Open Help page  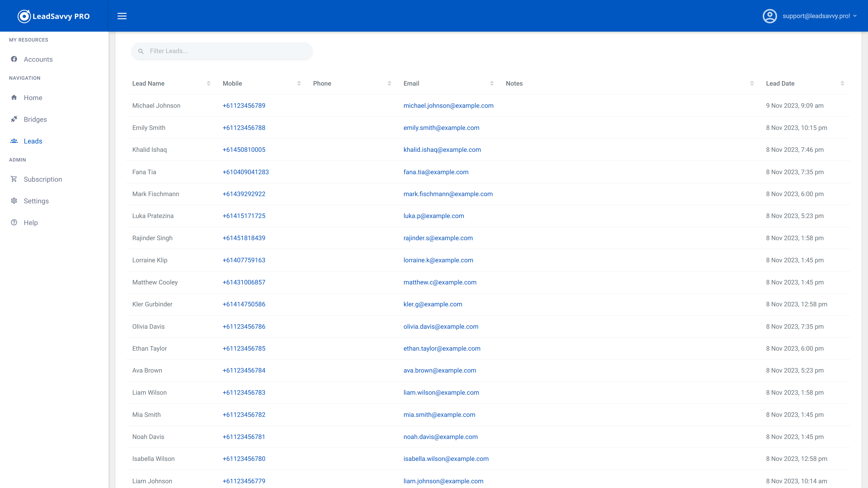[x=31, y=223]
